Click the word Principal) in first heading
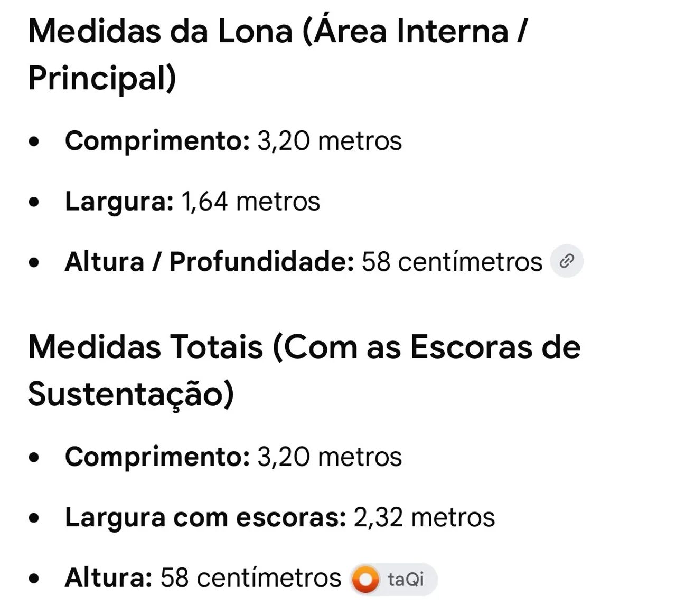 tap(102, 78)
